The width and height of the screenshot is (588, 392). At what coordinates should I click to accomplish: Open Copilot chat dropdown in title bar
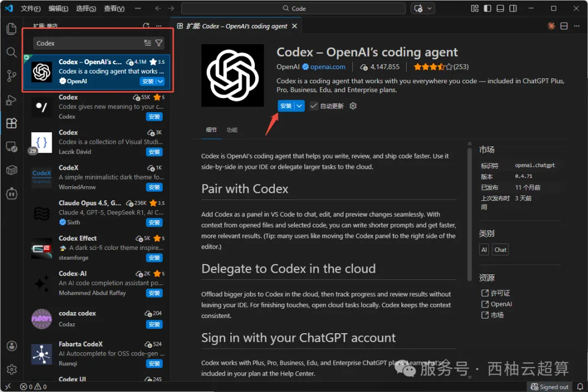point(430,8)
